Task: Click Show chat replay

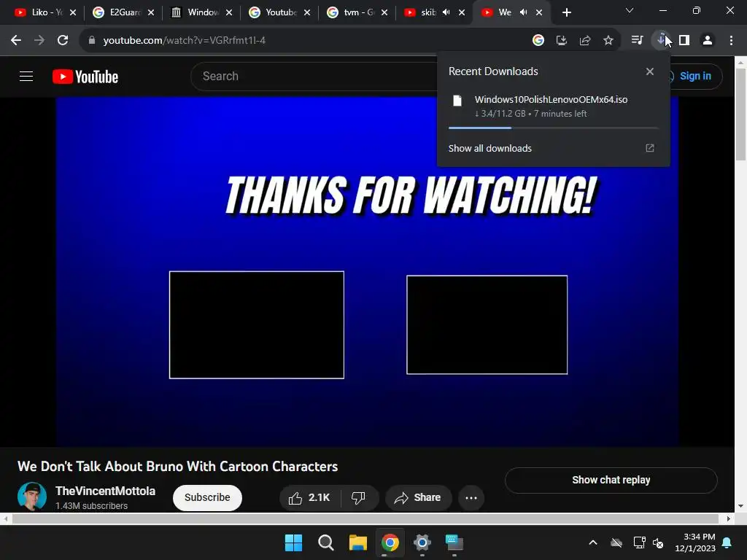Action: [x=611, y=480]
